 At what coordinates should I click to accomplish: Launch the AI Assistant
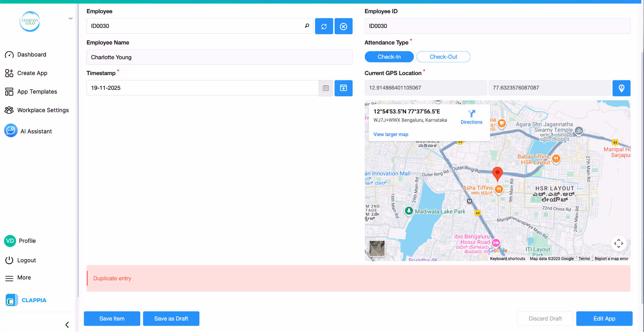tap(11, 131)
